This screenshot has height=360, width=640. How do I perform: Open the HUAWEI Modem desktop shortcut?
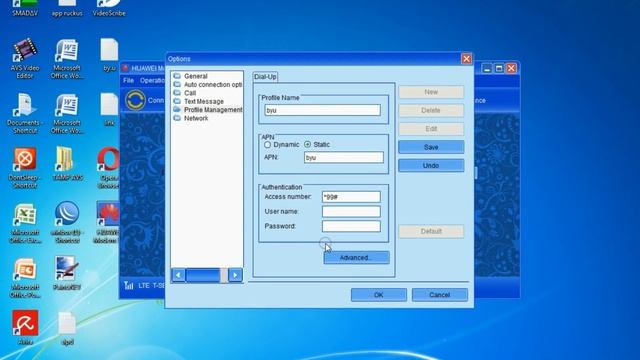(x=107, y=222)
